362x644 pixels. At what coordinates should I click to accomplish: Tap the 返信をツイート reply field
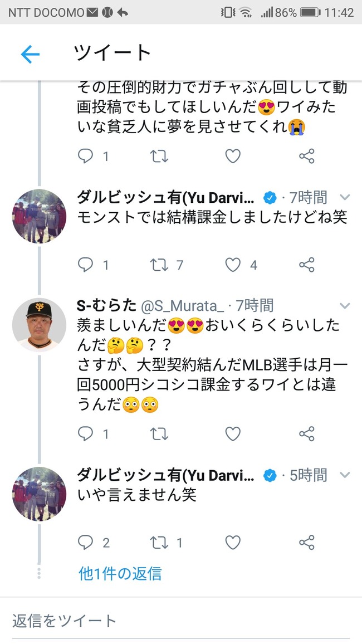coord(181,621)
